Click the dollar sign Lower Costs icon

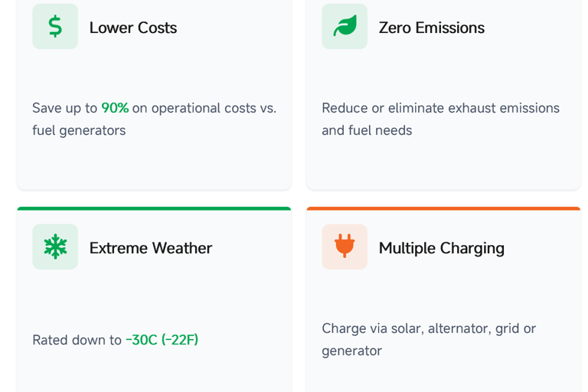click(x=55, y=27)
